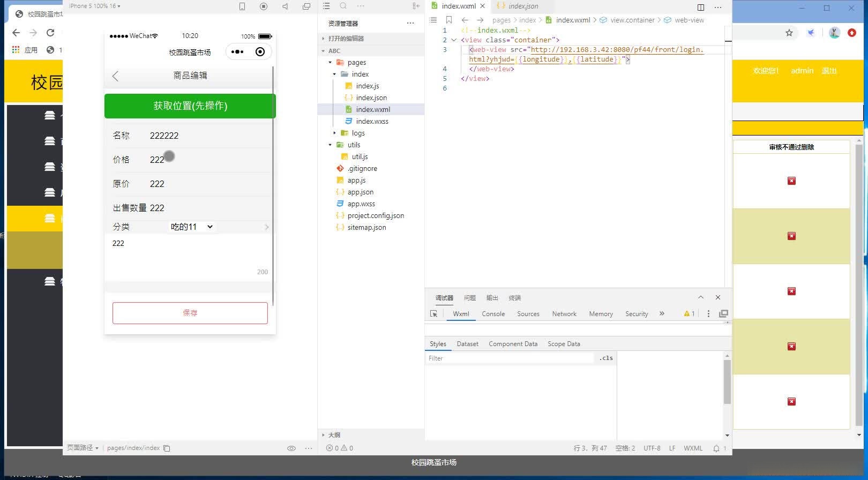This screenshot has height=480, width=868.
Task: Open the 分类 category dropdown
Action: 191,227
